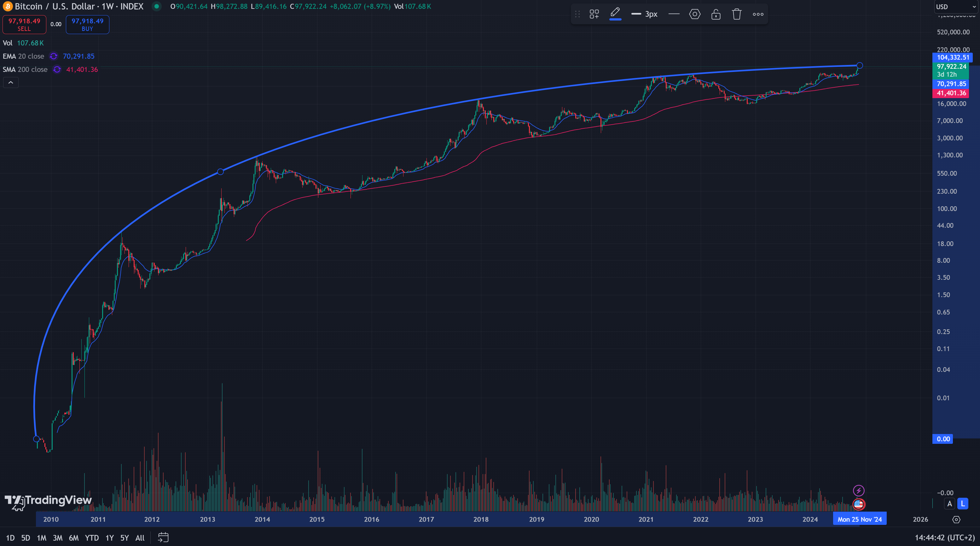
Task: Open the line style selector
Action: (x=674, y=14)
